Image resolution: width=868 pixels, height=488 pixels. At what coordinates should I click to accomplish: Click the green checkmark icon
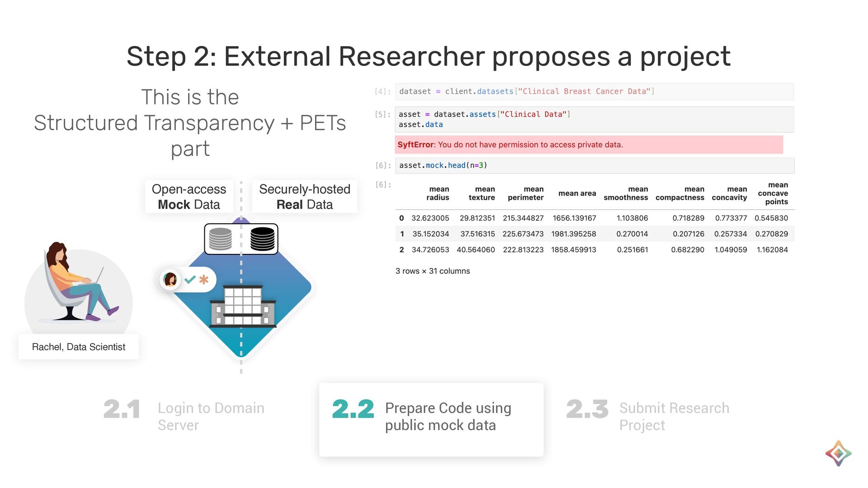190,280
